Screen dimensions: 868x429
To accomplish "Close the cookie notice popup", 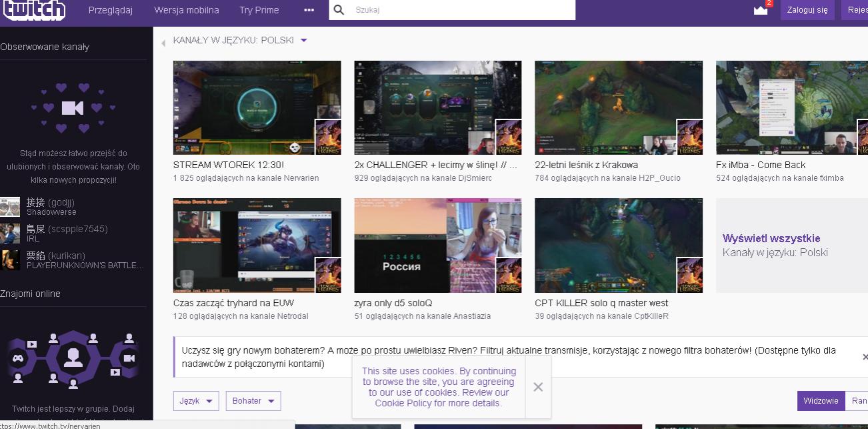I will click(x=538, y=387).
